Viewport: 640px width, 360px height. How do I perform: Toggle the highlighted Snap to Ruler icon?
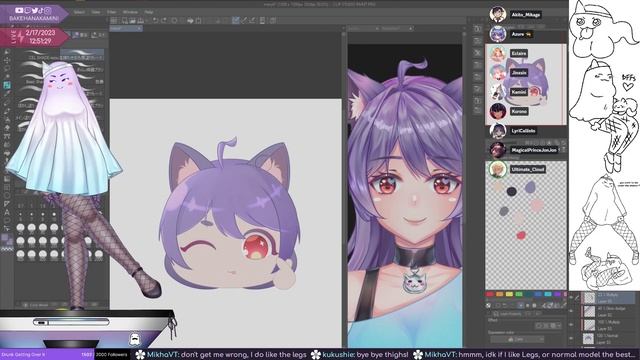236,20
